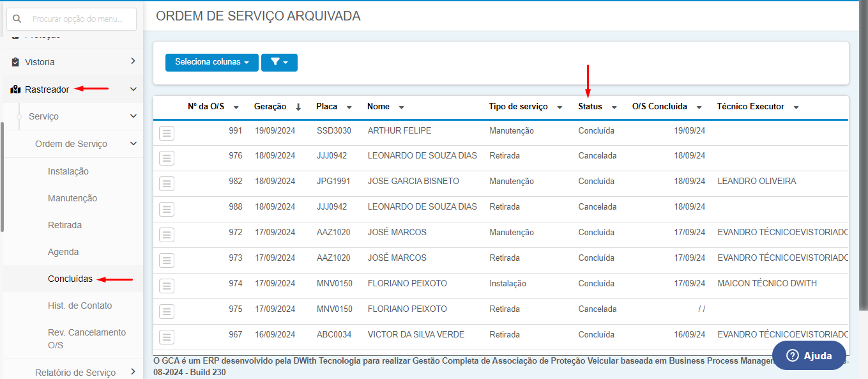The image size is (868, 379).
Task: Open Status column filter arrow
Action: 614,107
